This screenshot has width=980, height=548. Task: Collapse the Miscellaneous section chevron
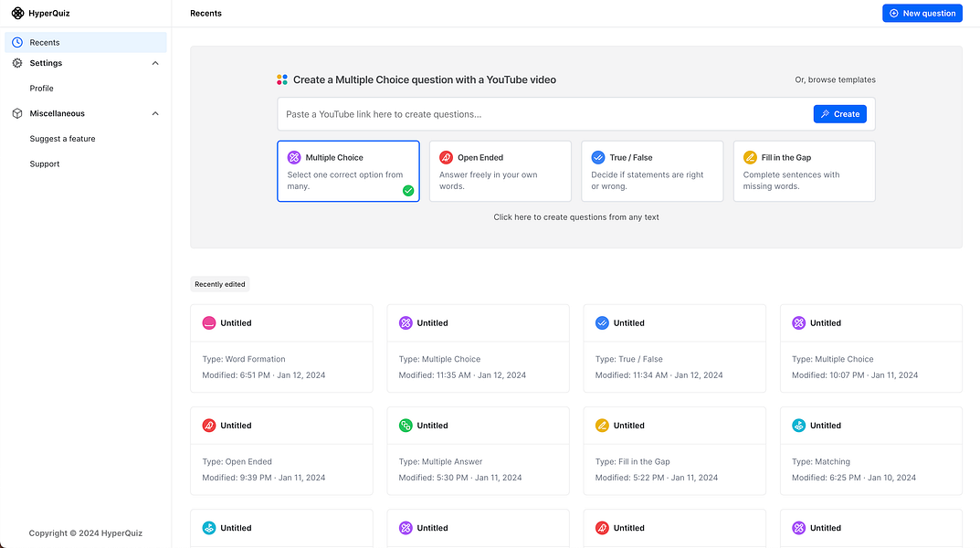click(155, 113)
